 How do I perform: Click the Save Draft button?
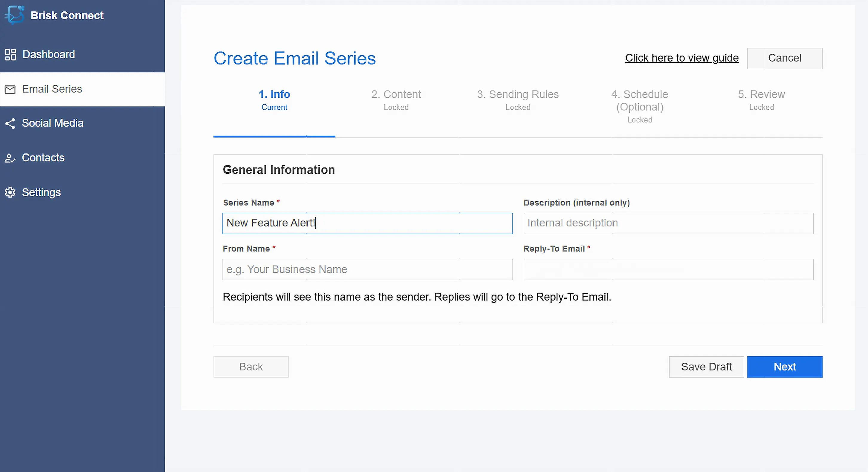(706, 367)
